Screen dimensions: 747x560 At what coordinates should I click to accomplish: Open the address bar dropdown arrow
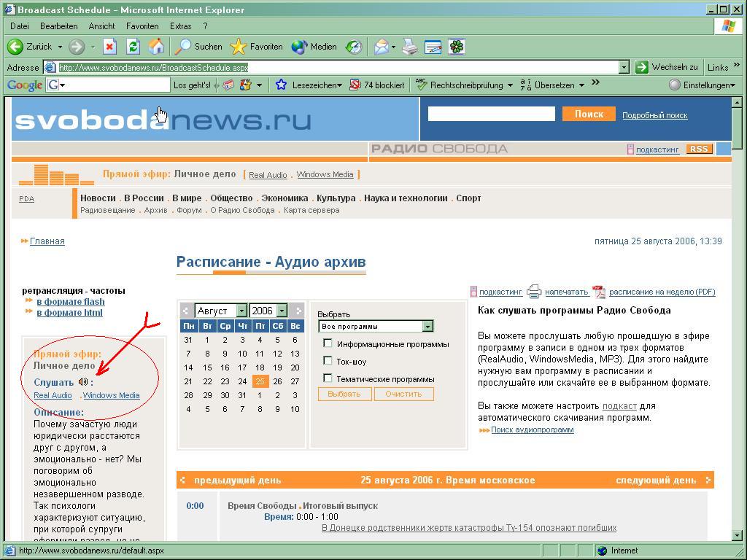coord(624,68)
